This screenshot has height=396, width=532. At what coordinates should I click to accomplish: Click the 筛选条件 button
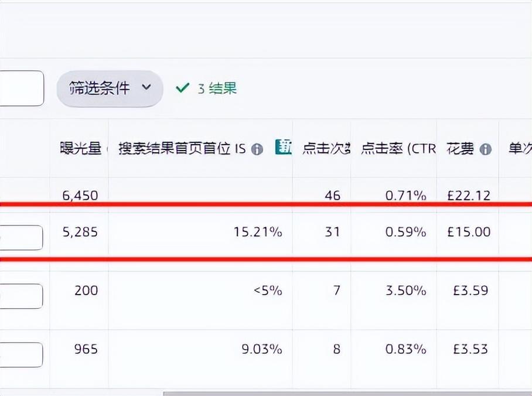point(100,88)
